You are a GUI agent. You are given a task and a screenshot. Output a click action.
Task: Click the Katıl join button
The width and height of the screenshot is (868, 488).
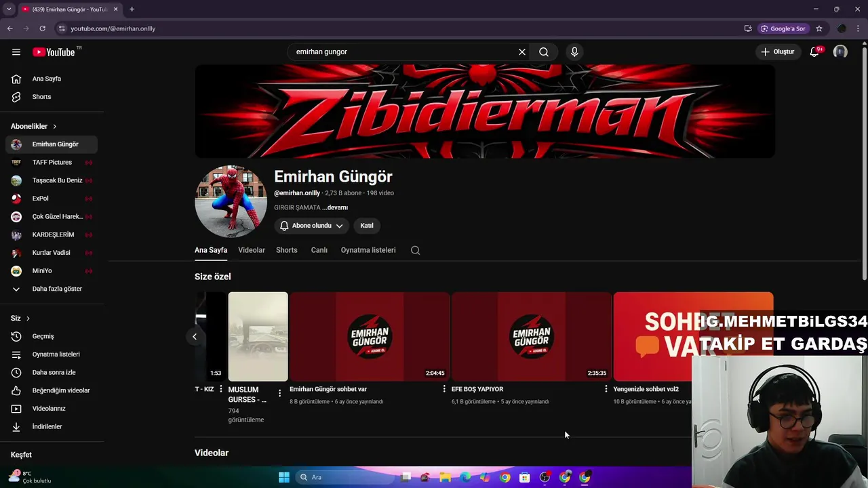(367, 226)
